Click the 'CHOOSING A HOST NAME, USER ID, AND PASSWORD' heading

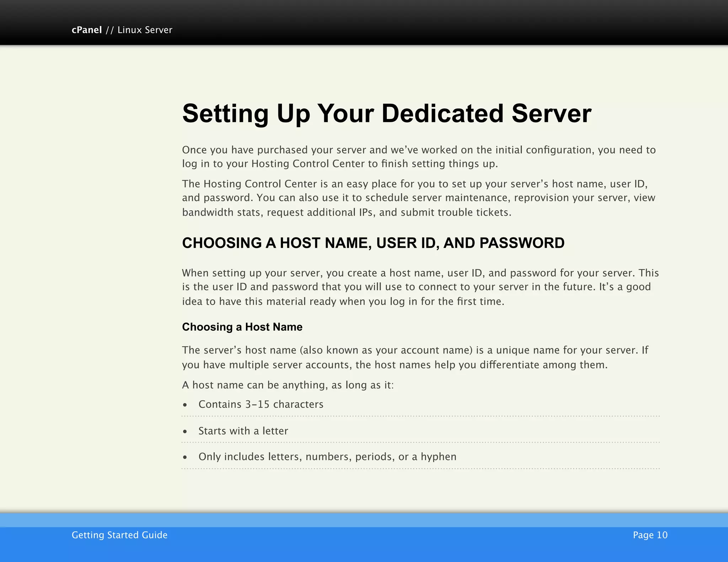[373, 243]
